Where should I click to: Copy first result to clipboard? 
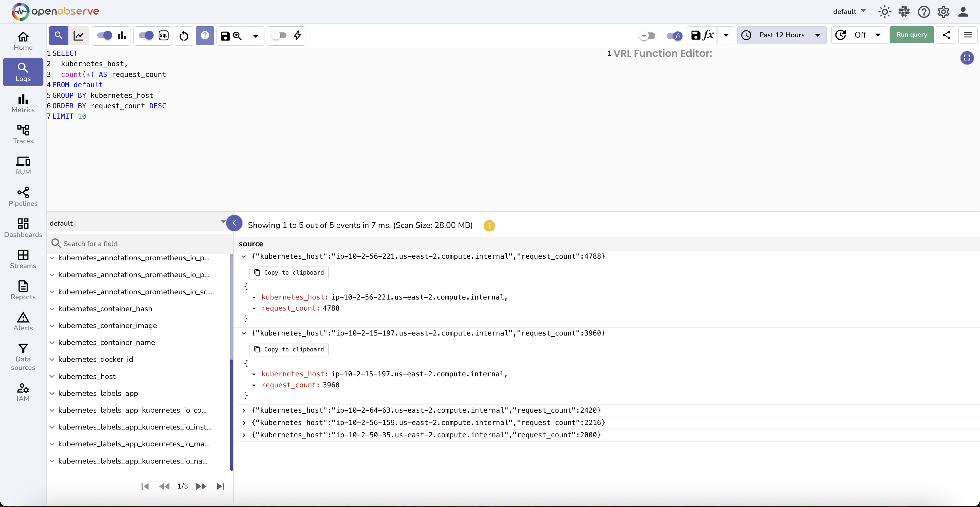coord(289,273)
